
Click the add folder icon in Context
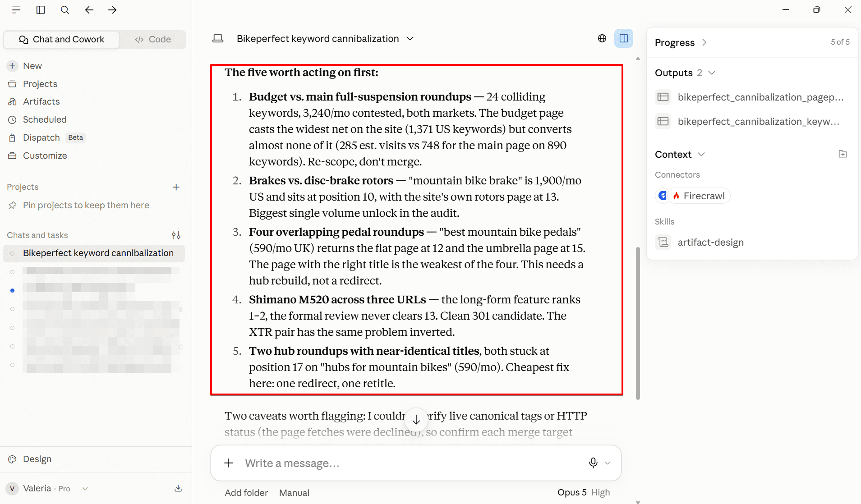click(843, 154)
